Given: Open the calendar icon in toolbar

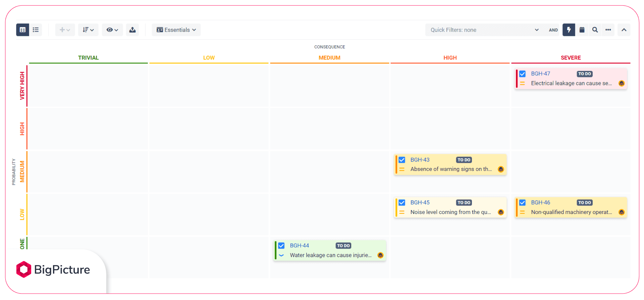Looking at the screenshot, I should pyautogui.click(x=582, y=30).
